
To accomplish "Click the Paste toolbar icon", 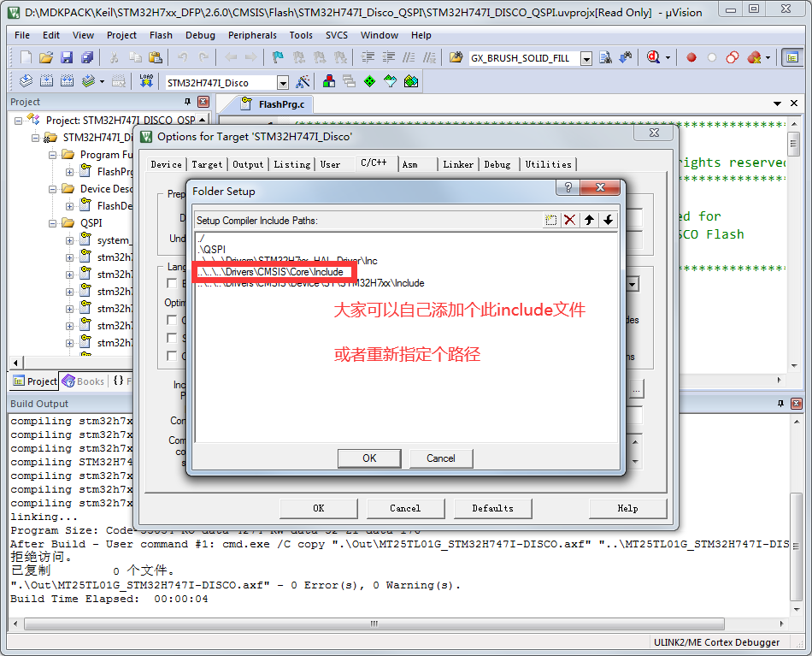I will click(x=156, y=57).
